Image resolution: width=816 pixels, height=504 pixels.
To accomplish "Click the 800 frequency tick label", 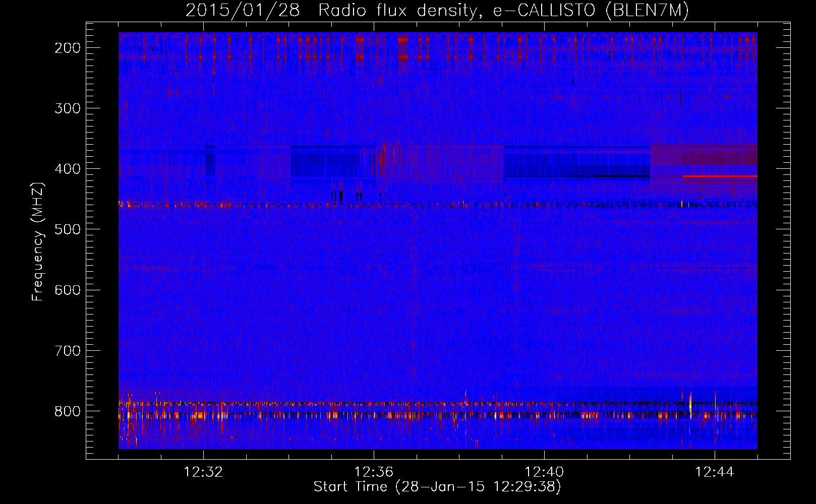I will coord(68,411).
